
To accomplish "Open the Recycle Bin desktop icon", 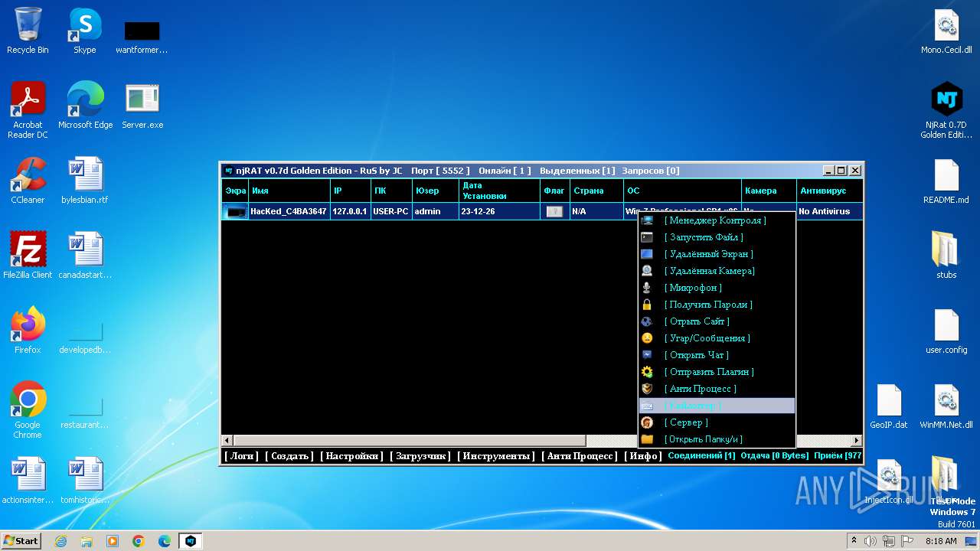I will click(28, 31).
